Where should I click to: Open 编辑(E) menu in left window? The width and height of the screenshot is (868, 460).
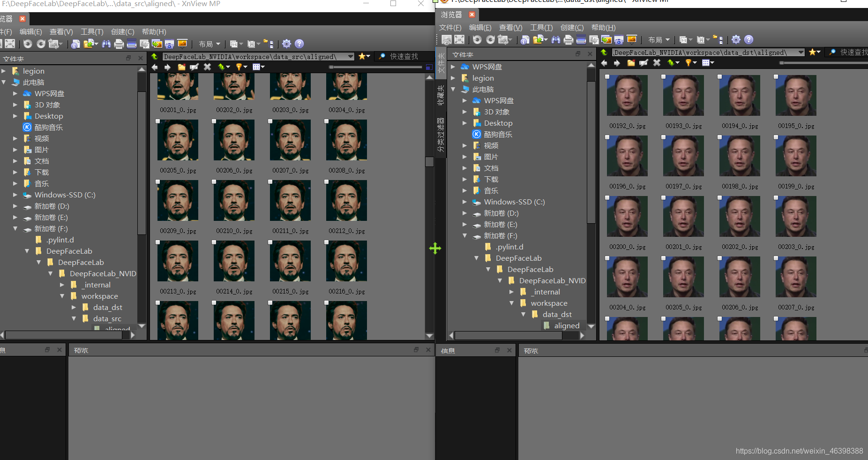[x=31, y=32]
